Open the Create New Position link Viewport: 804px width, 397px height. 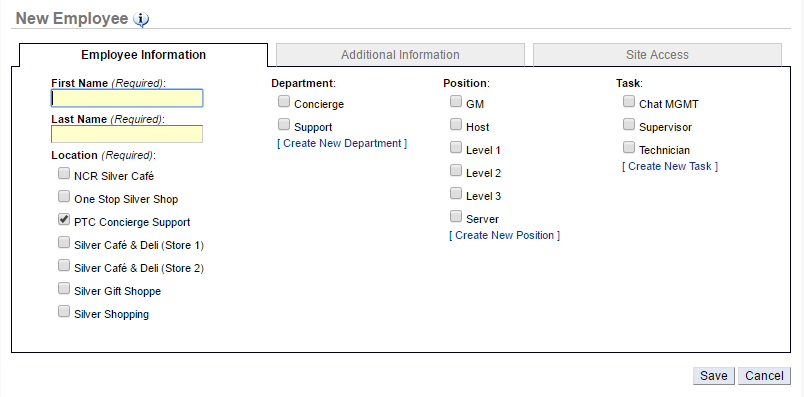505,235
